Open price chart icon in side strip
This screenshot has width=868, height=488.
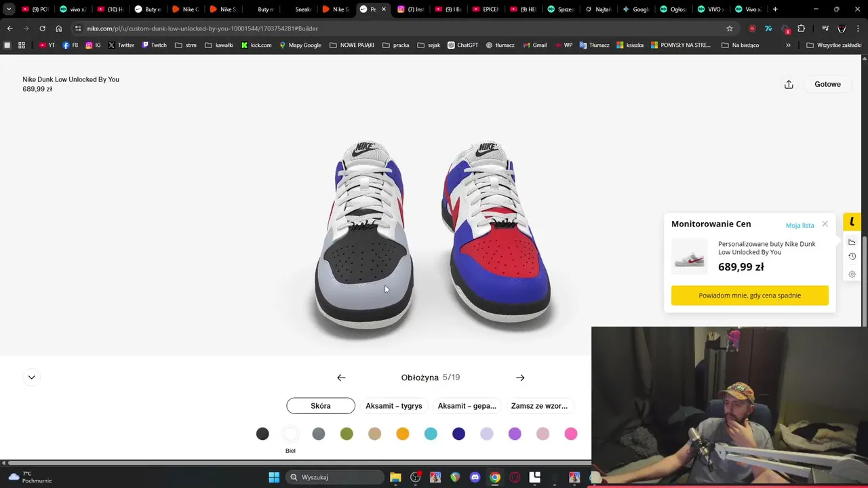click(852, 242)
